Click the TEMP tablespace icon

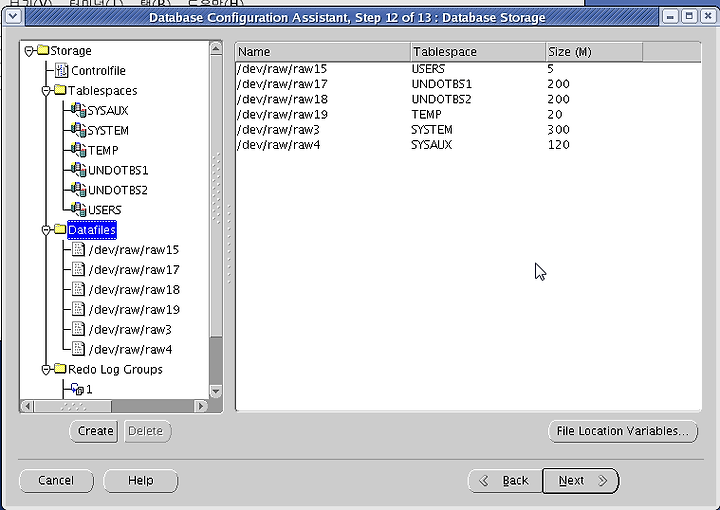click(79, 150)
